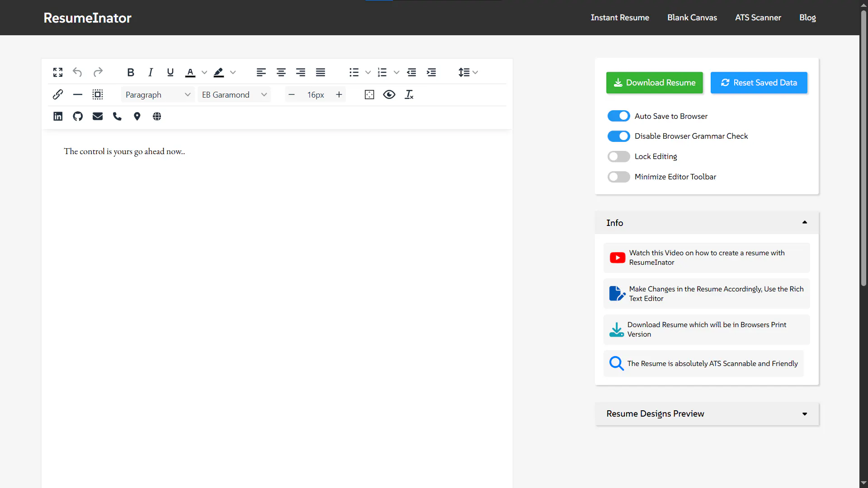
Task: Open the Instant Resume page
Action: pos(620,18)
